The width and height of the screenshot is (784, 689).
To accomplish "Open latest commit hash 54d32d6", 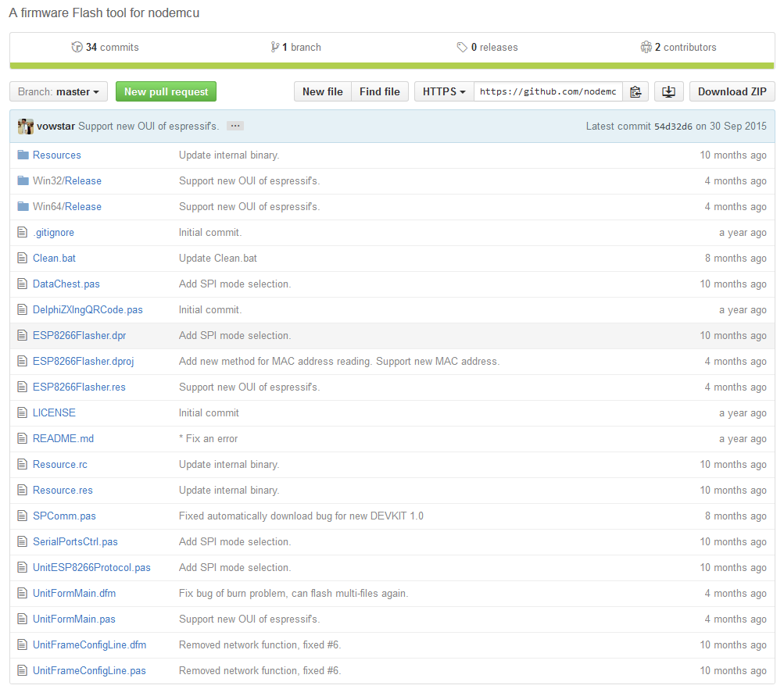I will click(x=673, y=127).
